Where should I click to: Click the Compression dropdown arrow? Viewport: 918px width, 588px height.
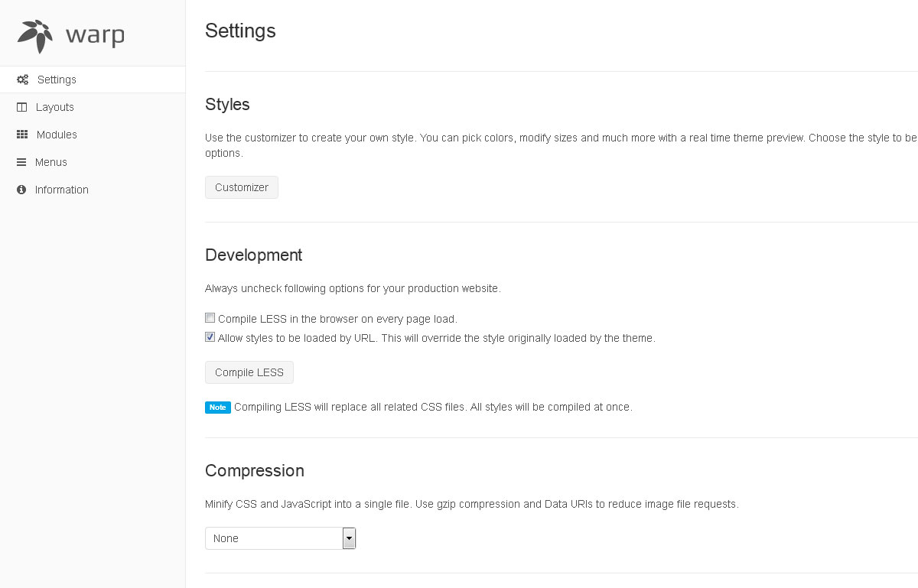349,538
